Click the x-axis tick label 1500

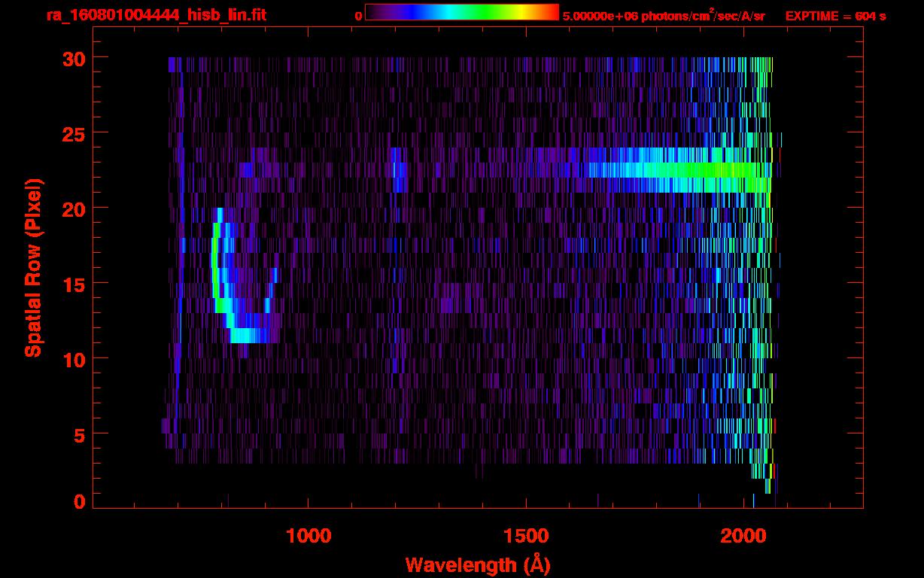coord(526,535)
